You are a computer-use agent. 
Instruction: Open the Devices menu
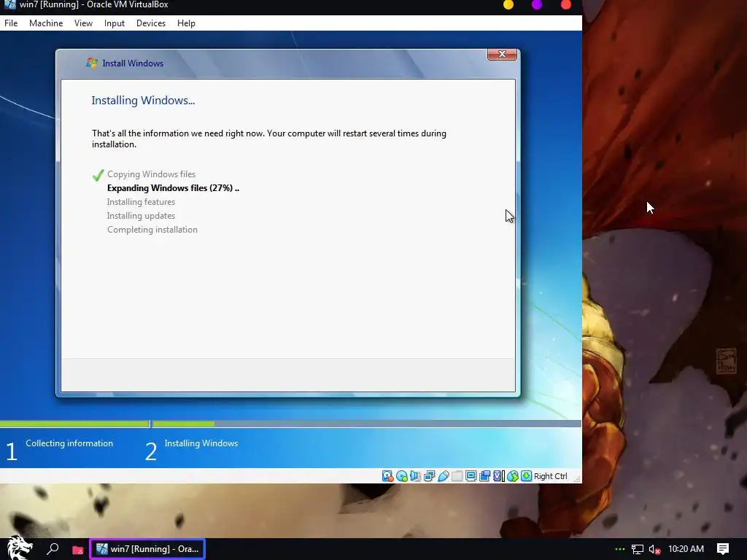(x=151, y=23)
